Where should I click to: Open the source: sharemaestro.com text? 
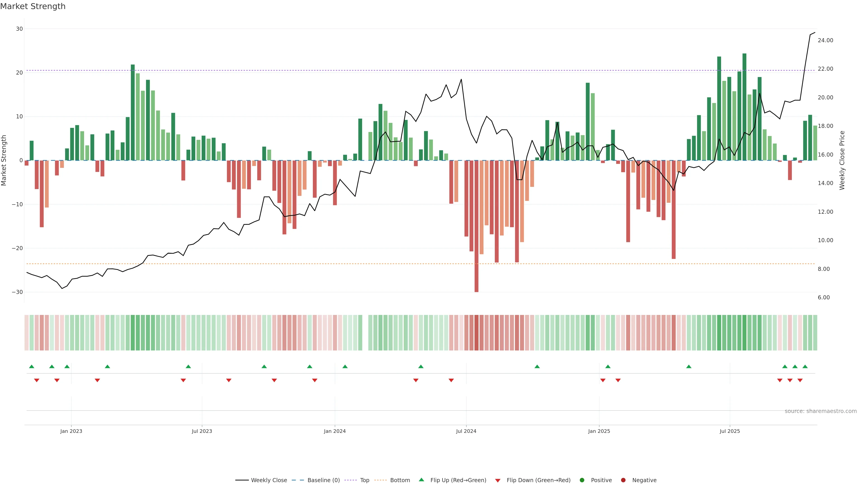(821, 411)
